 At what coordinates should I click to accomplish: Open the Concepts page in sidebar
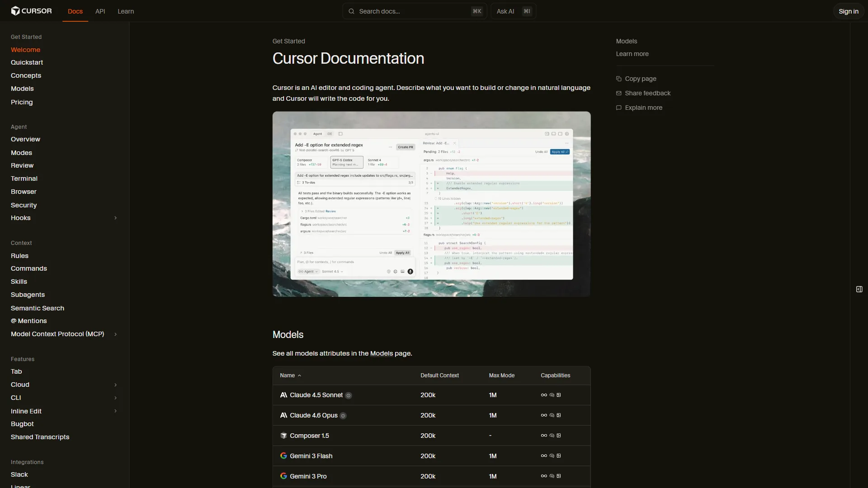pyautogui.click(x=26, y=75)
